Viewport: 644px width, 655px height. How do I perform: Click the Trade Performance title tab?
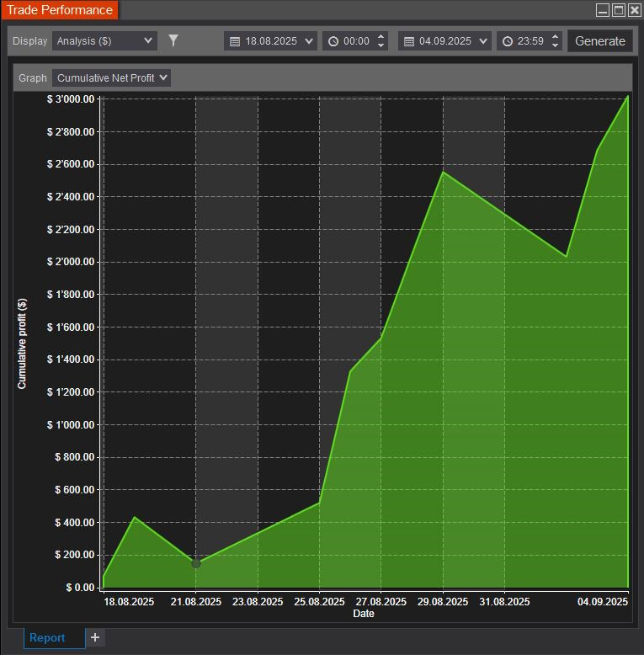pos(60,9)
